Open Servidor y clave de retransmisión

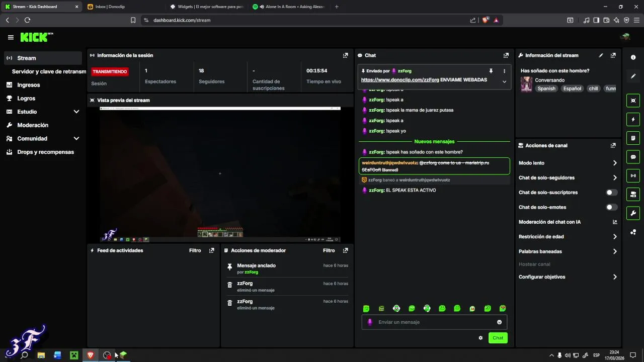49,71
